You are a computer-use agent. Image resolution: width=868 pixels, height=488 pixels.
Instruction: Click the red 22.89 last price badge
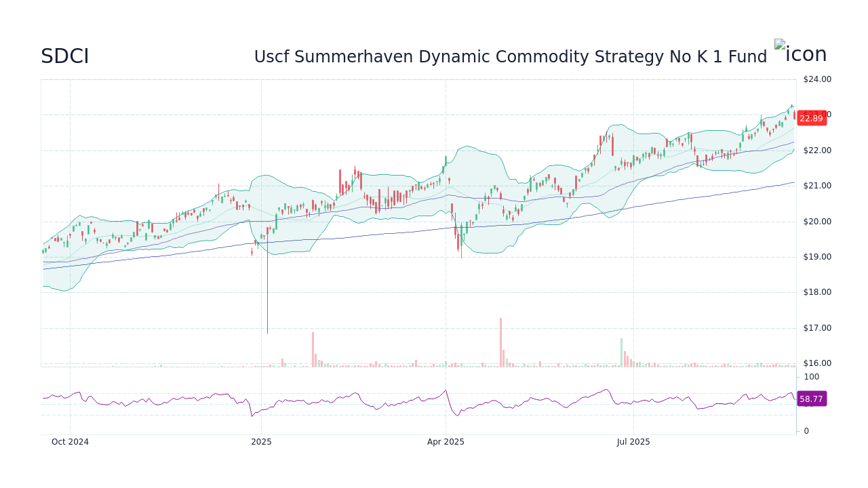click(x=811, y=118)
